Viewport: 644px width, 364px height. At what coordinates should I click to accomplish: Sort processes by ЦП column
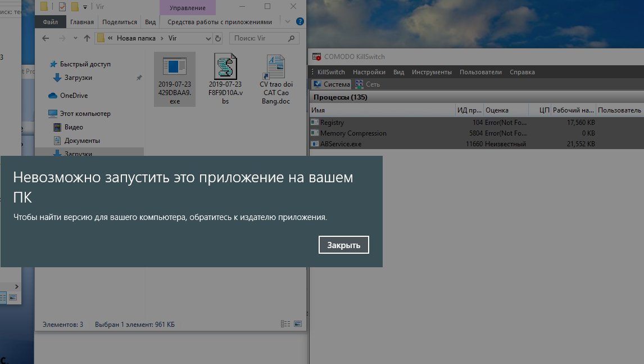(539, 110)
